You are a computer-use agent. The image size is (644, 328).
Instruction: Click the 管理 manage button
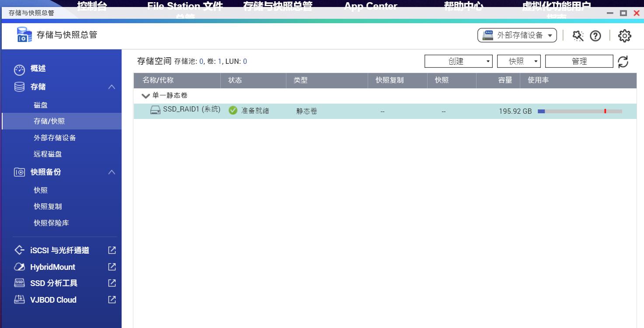pyautogui.click(x=579, y=61)
